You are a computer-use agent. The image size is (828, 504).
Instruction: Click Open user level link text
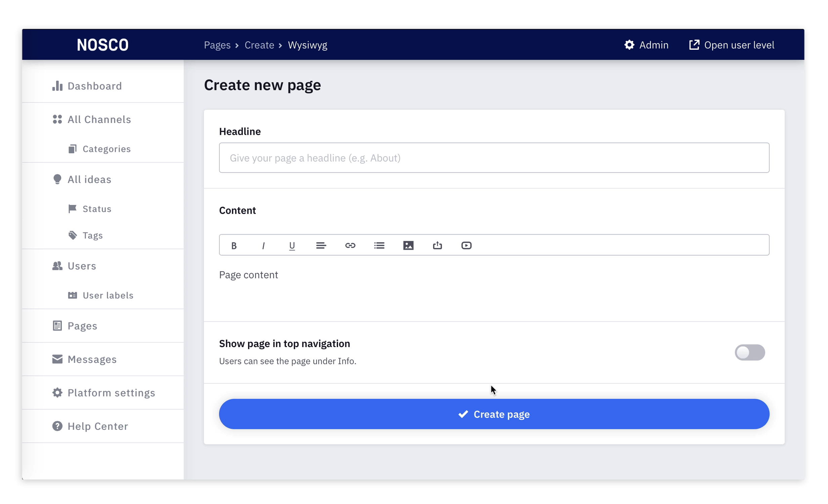coord(739,45)
